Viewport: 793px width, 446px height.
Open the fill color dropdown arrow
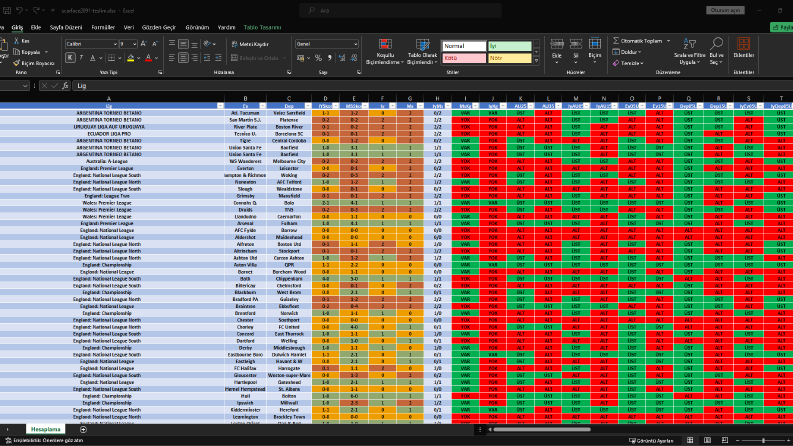139,58
